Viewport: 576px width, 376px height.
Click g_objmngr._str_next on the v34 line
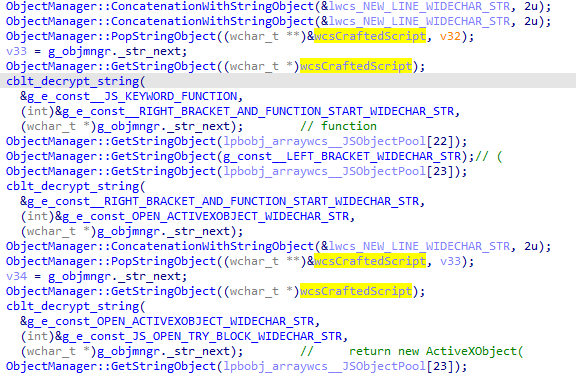(x=117, y=276)
